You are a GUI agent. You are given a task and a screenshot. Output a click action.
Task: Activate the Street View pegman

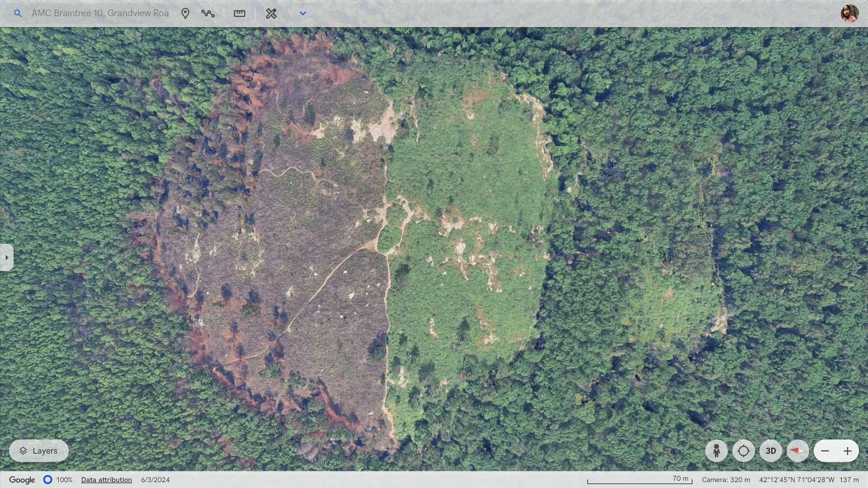click(x=717, y=451)
